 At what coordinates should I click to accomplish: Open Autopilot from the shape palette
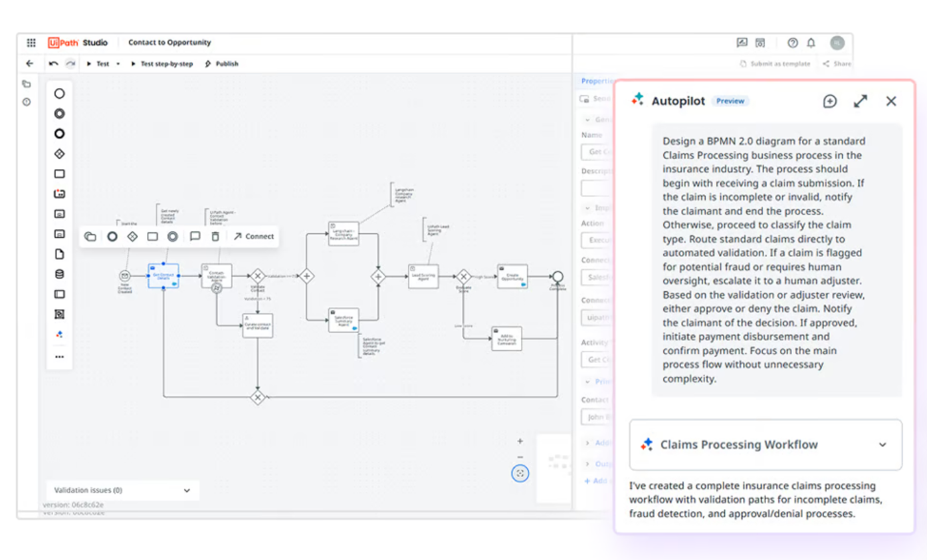[x=60, y=334]
